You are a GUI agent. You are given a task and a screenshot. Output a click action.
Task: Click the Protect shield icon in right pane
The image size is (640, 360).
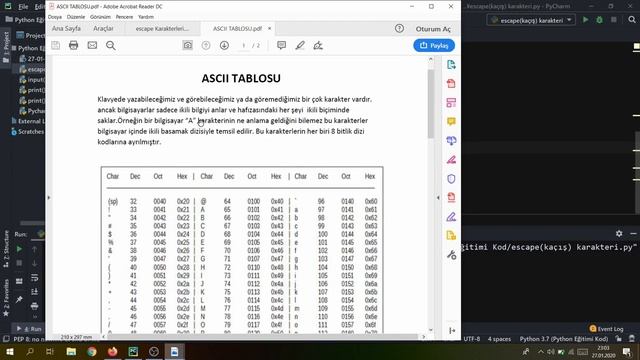pos(451,179)
